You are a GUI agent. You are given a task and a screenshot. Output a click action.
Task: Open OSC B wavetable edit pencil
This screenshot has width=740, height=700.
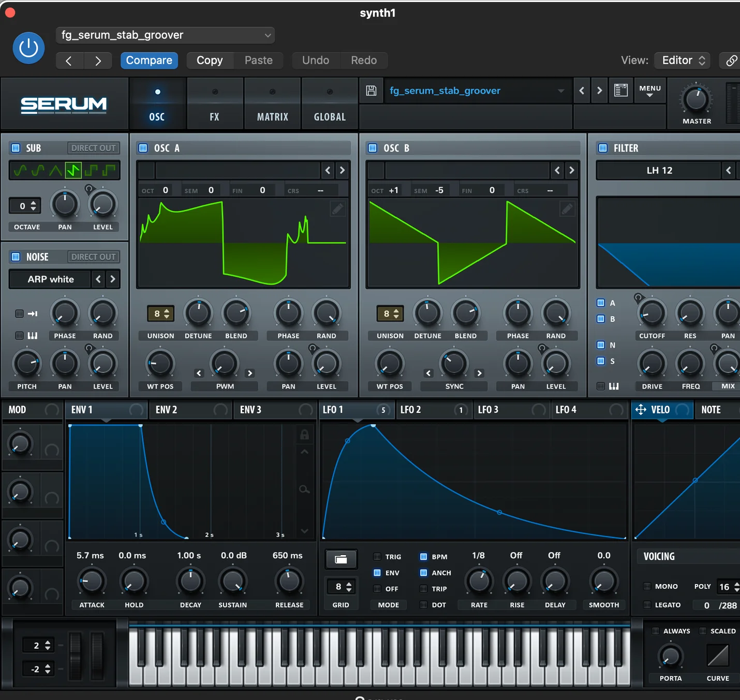[x=567, y=208]
